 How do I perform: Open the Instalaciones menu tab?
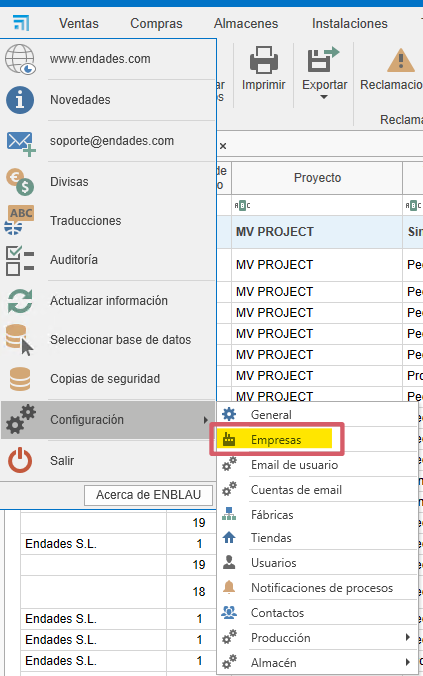coord(350,23)
